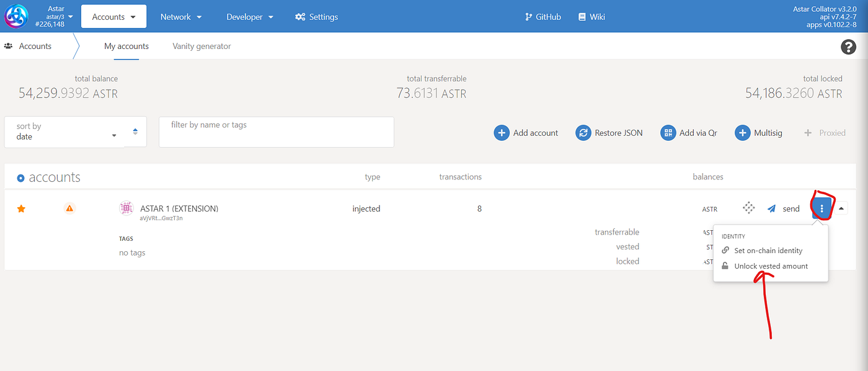This screenshot has width=868, height=371.
Task: Click the chain link identity icon
Action: [x=725, y=251]
